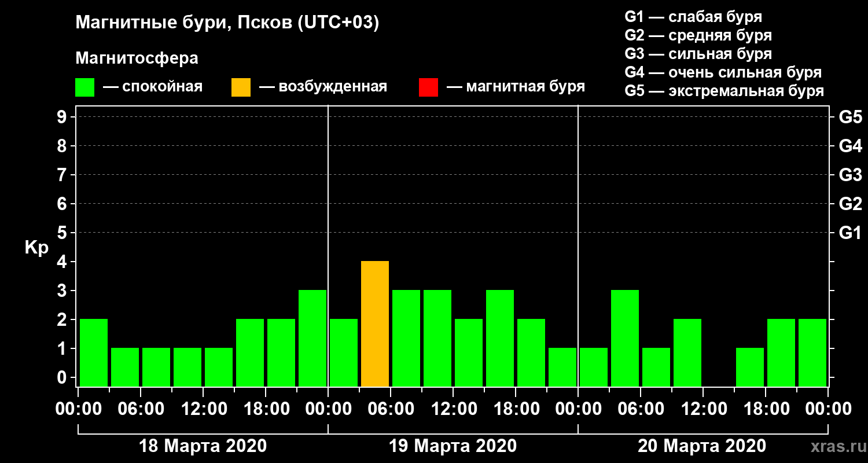Viewport: 868px width, 463px height.
Task: Select the orange Kp 4 bar on 19 March
Action: pos(375,324)
